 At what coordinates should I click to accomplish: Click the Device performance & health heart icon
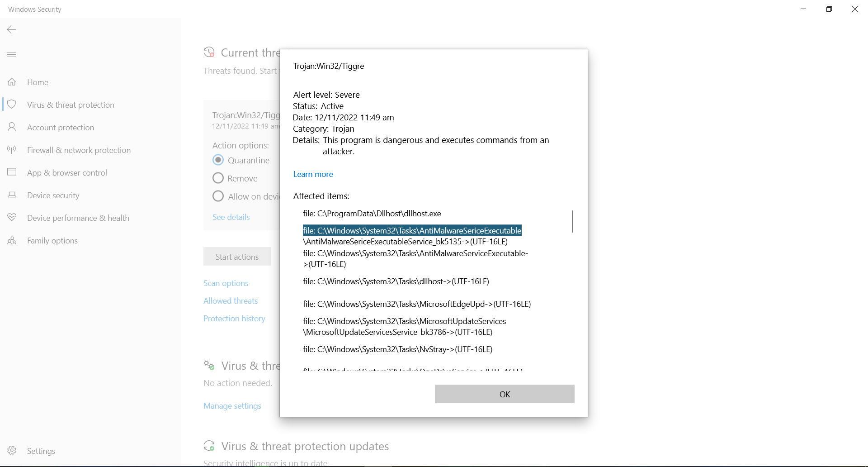(12, 218)
